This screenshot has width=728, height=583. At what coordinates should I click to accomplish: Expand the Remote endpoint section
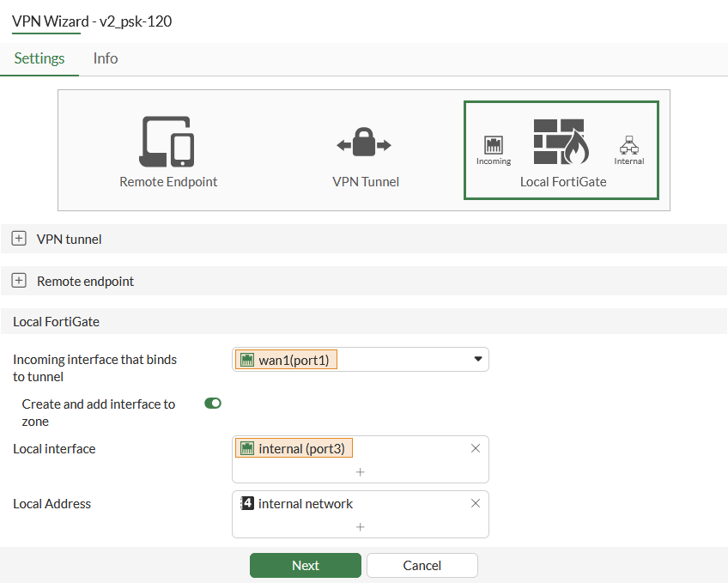[x=19, y=281]
